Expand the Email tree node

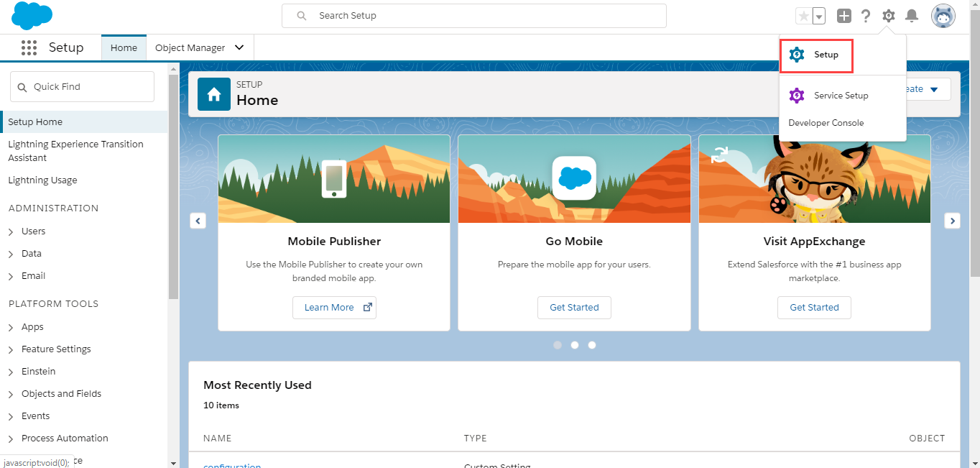coord(11,276)
